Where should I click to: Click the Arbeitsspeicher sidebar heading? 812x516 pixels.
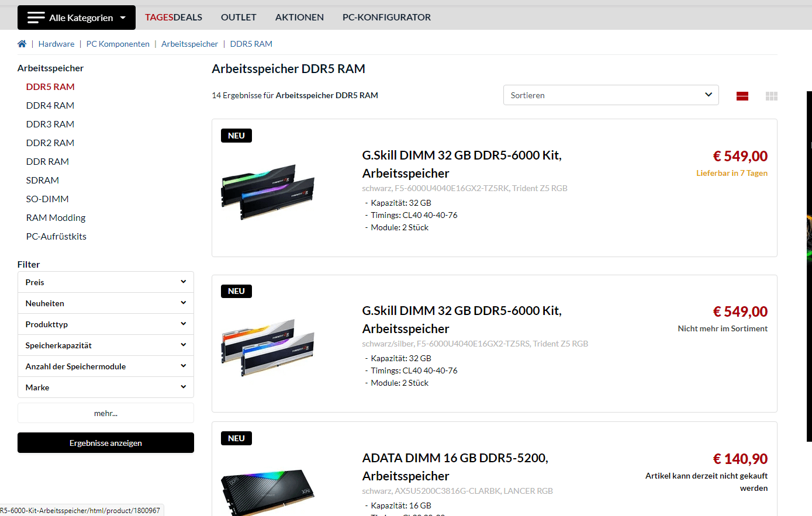(50, 68)
